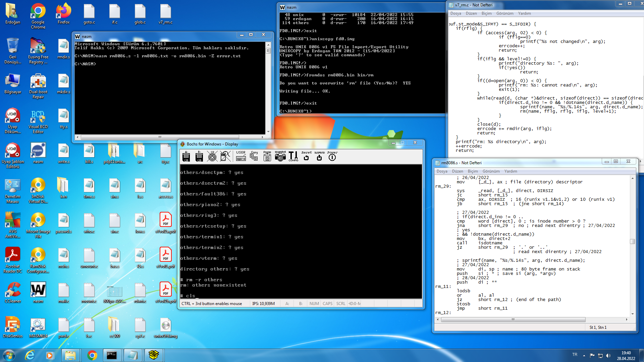The width and height of the screenshot is (644, 362).
Task: Click scroll-down arrow in rm8086.s Notepad
Action: coord(633,314)
